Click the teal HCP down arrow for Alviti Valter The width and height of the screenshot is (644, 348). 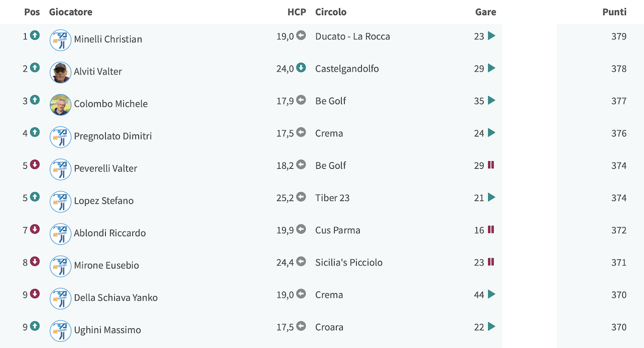(301, 67)
